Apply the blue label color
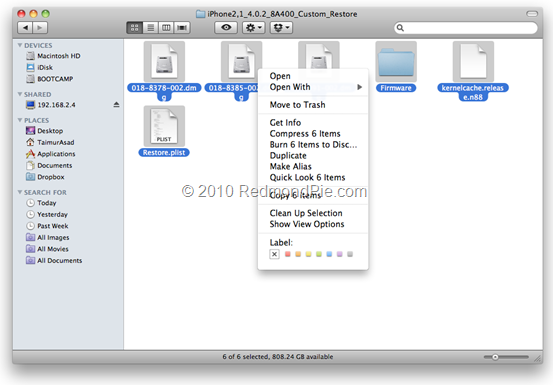 329,254
